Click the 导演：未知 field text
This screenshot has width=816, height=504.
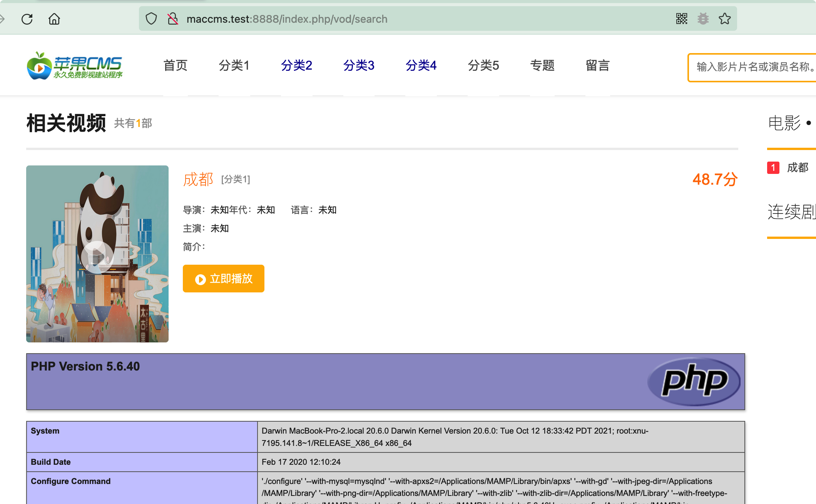(206, 210)
